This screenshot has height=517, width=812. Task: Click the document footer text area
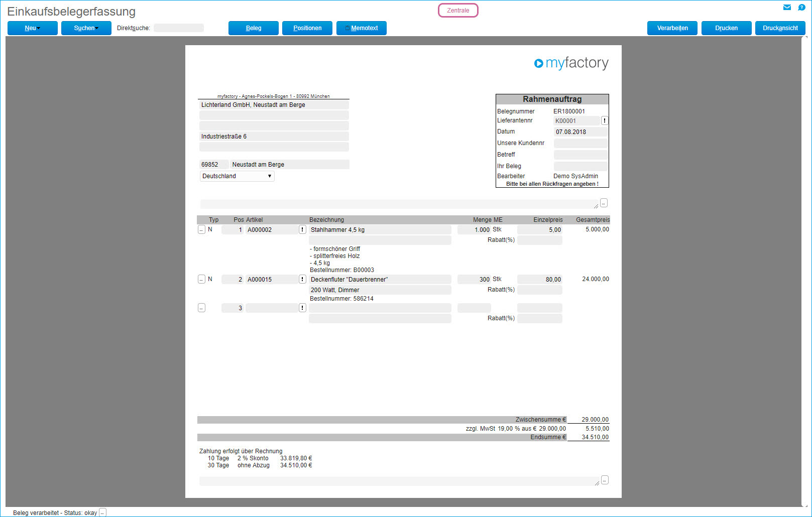coord(399,481)
